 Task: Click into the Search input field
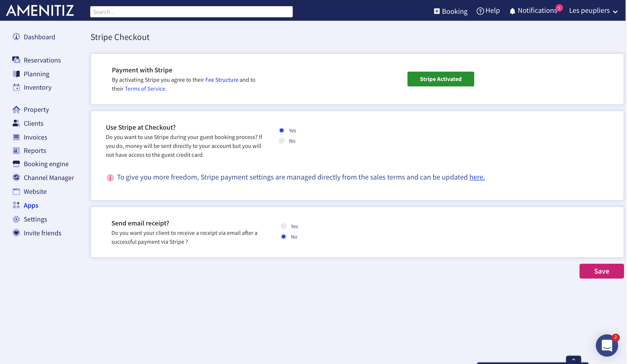191,12
